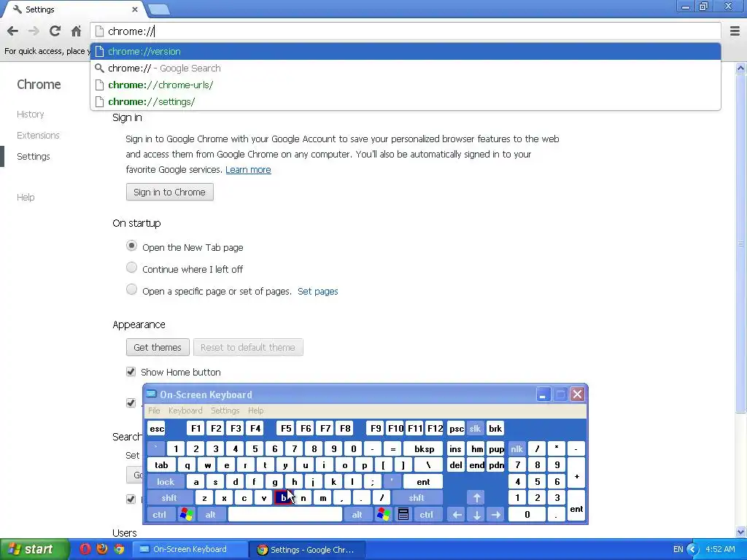The width and height of the screenshot is (747, 560).
Task: Toggle the left ctrl key
Action: coord(160,514)
